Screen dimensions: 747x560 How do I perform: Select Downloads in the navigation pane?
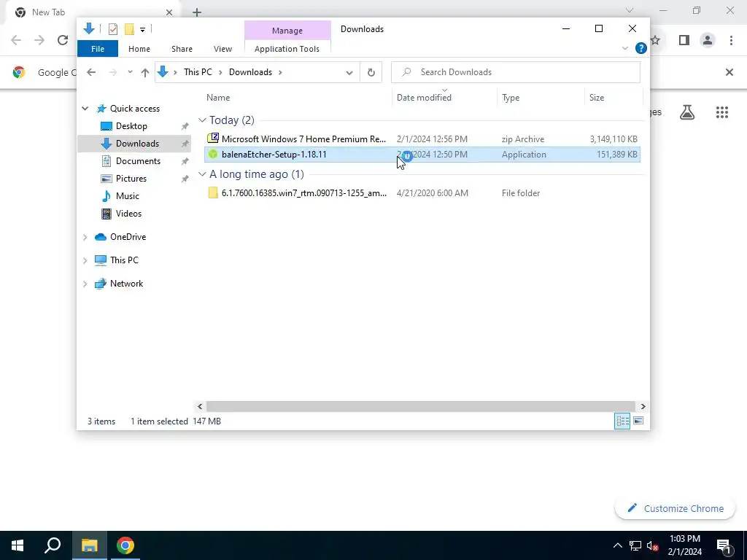tap(137, 144)
